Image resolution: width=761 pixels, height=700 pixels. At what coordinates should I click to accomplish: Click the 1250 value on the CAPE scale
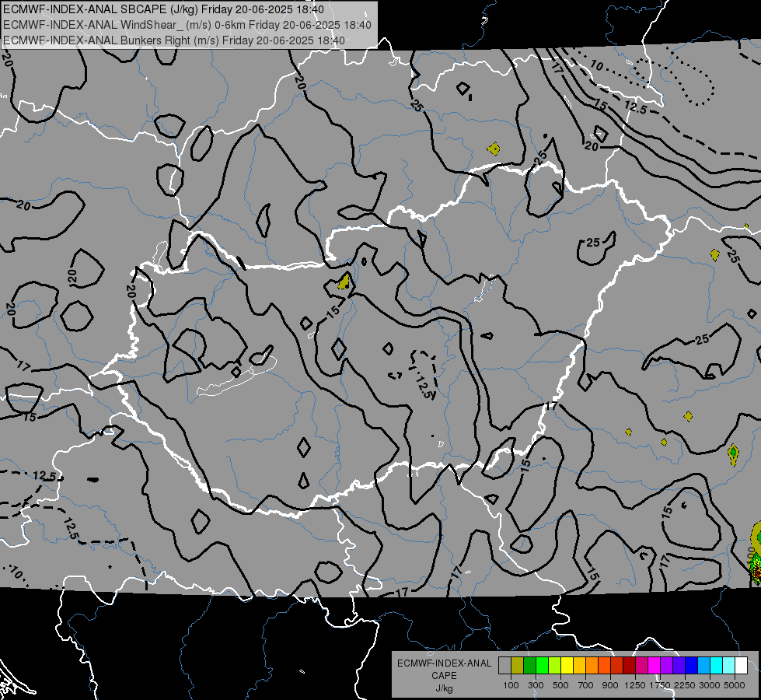coord(635,685)
